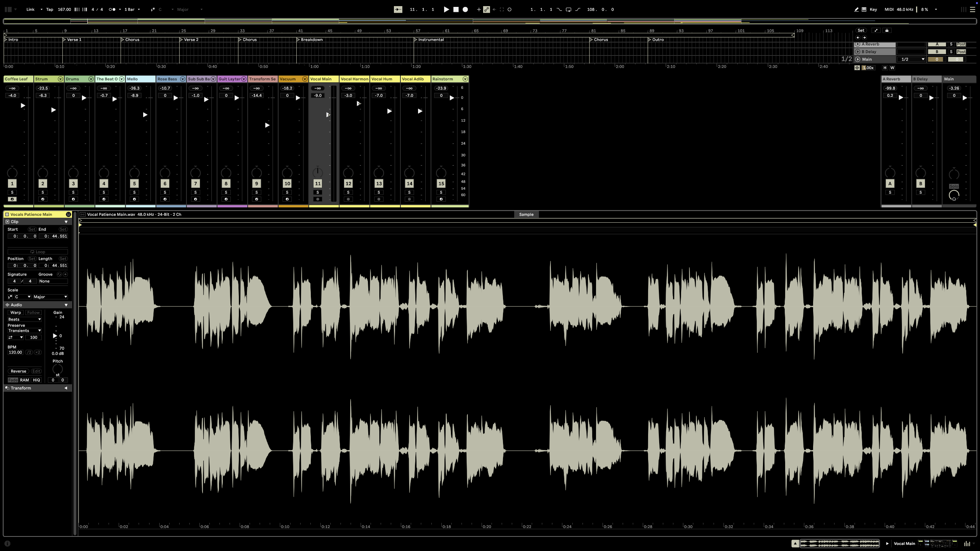Solo the Drums track
Screen dimensions: 980x551
[x=73, y=192]
